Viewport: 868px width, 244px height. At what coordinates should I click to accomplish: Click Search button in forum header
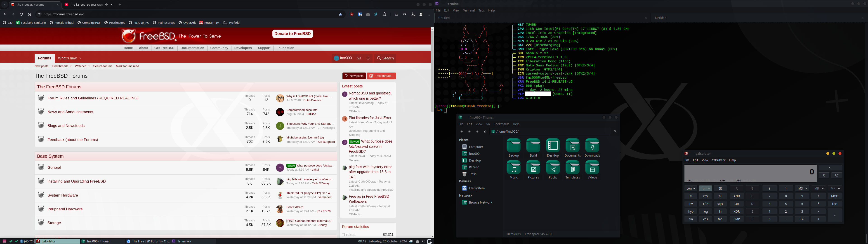pos(385,58)
